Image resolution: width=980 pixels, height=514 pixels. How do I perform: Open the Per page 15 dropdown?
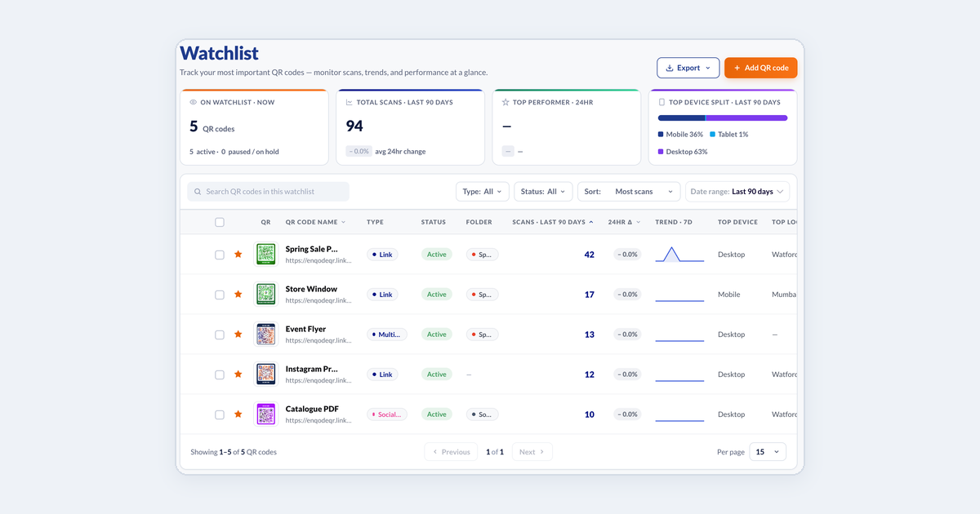tap(768, 451)
